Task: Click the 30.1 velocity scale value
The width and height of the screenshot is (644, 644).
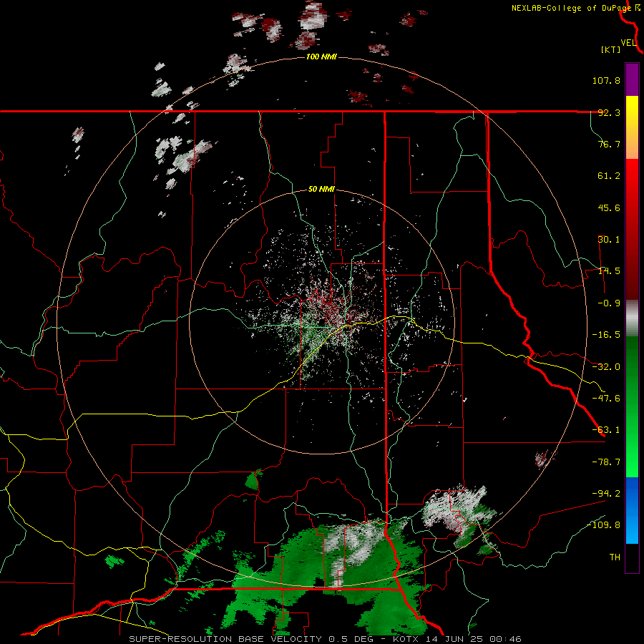Action: (609, 240)
